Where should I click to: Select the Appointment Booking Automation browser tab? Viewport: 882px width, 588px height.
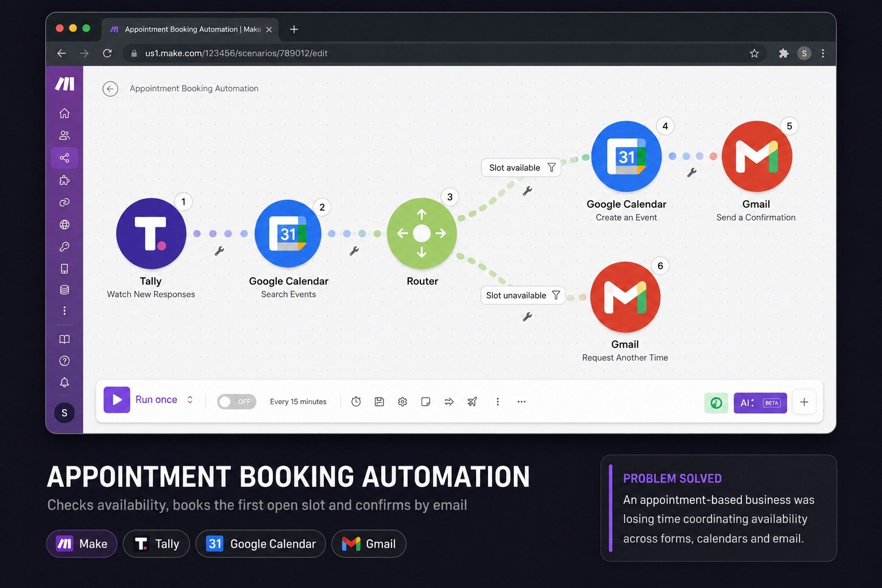190,29
